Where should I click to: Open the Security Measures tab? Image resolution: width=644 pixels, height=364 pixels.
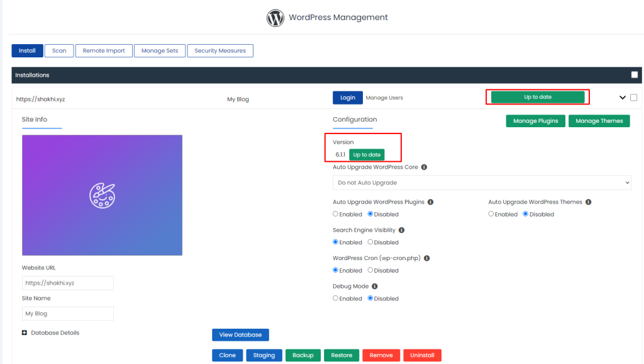[x=219, y=51]
